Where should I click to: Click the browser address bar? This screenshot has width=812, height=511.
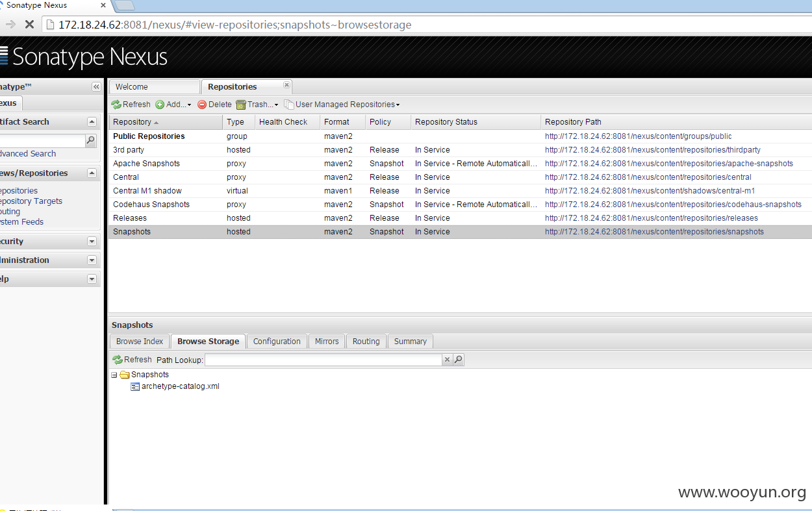(x=425, y=25)
